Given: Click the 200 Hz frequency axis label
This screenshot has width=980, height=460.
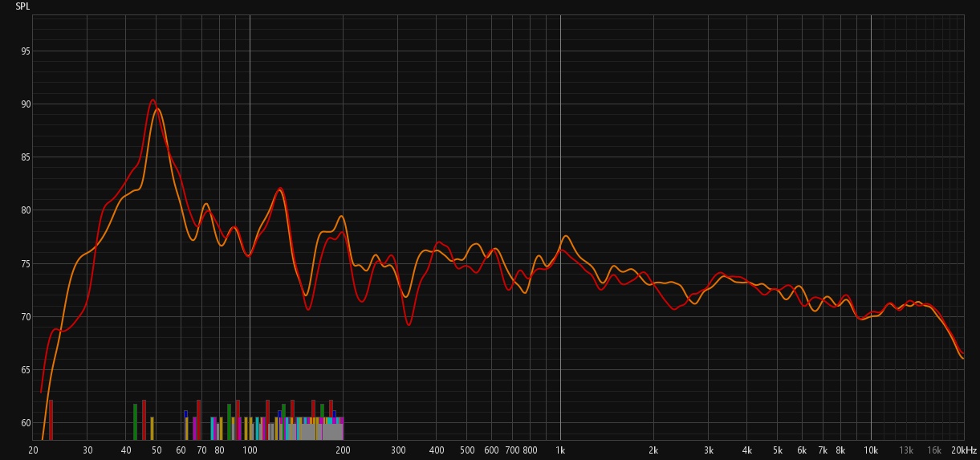Looking at the screenshot, I should click(343, 451).
